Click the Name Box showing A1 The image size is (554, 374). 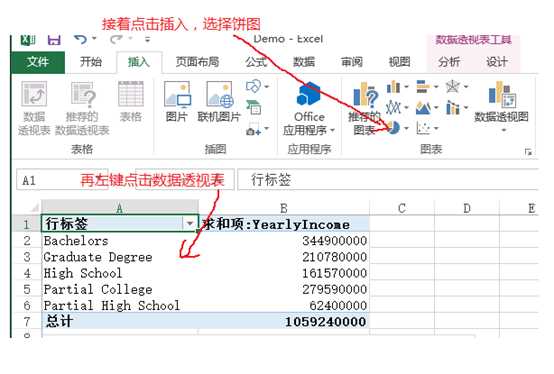click(62, 180)
